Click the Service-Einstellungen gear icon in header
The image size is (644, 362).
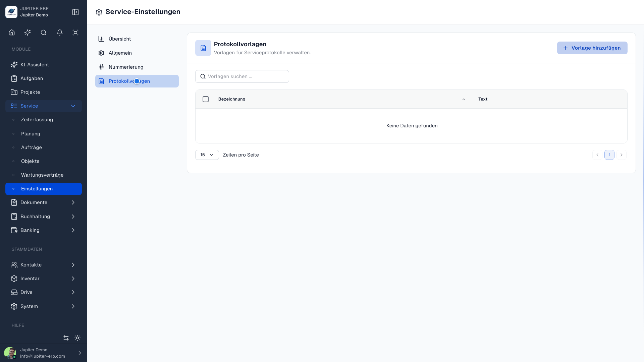coord(99,12)
